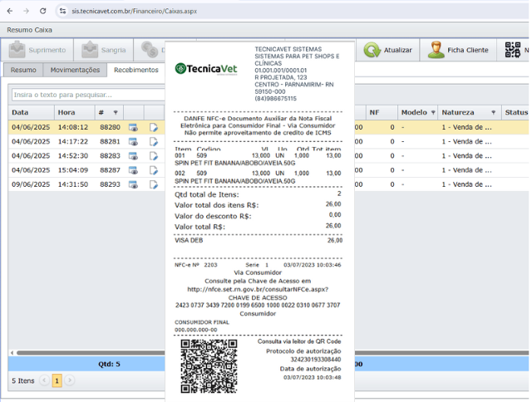Click the QR code toolbar icon
Screen dimensions: 532x402
click(x=513, y=50)
